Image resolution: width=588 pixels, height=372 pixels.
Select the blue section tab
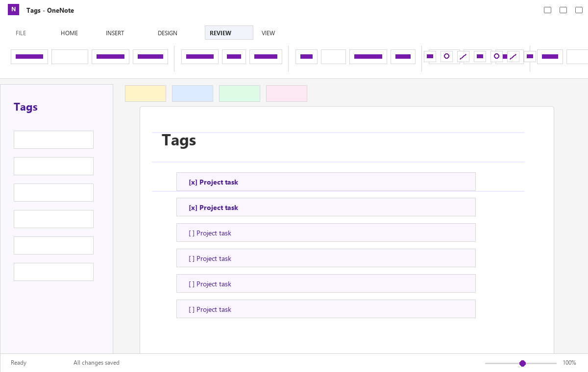[193, 93]
